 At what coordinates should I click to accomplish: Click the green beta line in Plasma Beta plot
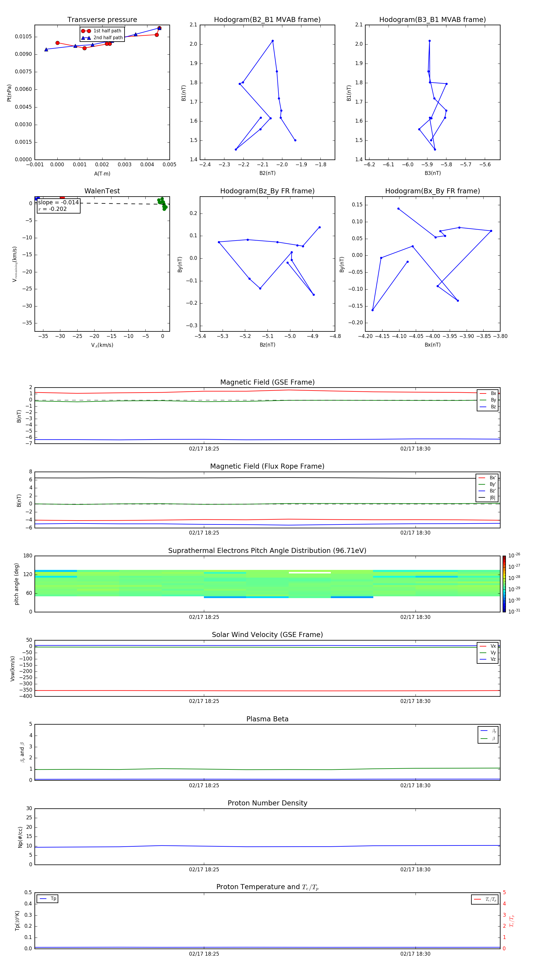[267, 769]
